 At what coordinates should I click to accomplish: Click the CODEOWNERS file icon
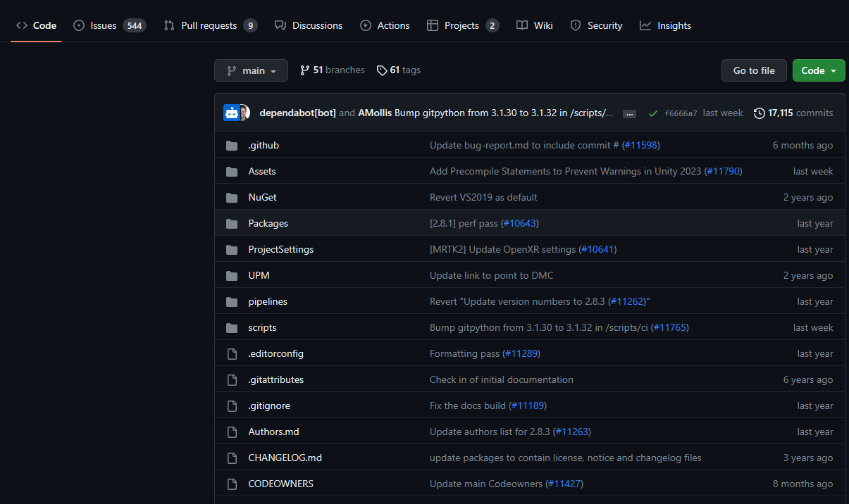click(x=232, y=484)
